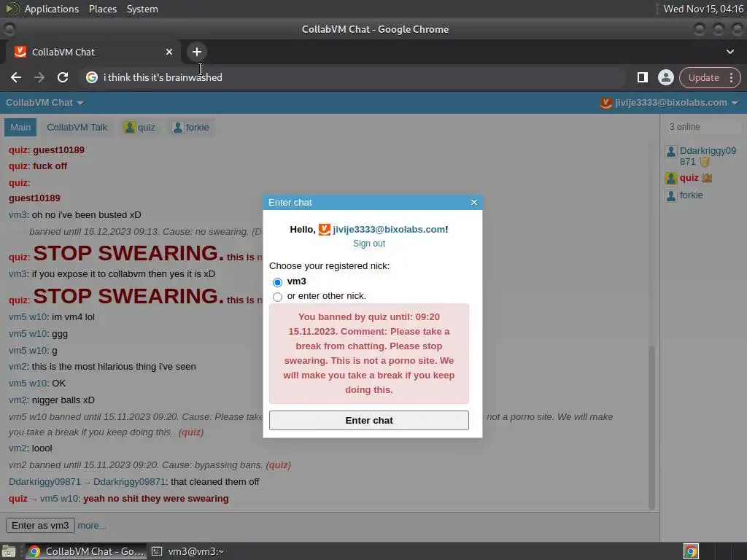Viewport: 747px width, 560px height.
Task: Select 'or enter other nick' radio button
Action: tap(277, 297)
